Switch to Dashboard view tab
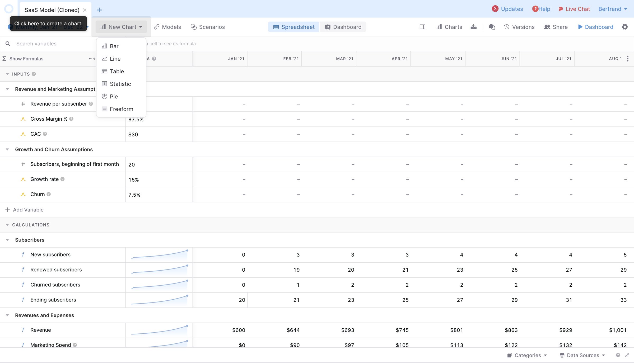 pyautogui.click(x=343, y=27)
